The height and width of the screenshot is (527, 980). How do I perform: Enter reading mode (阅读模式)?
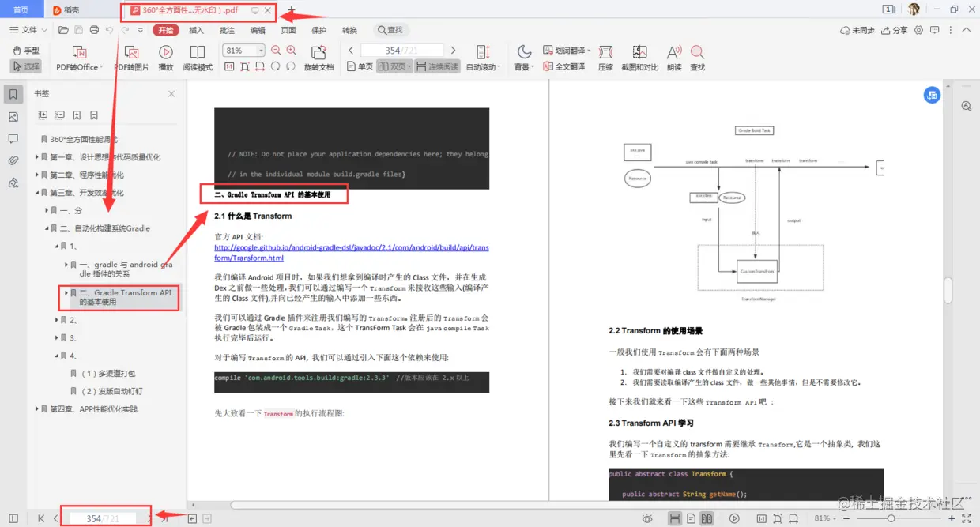click(x=198, y=58)
